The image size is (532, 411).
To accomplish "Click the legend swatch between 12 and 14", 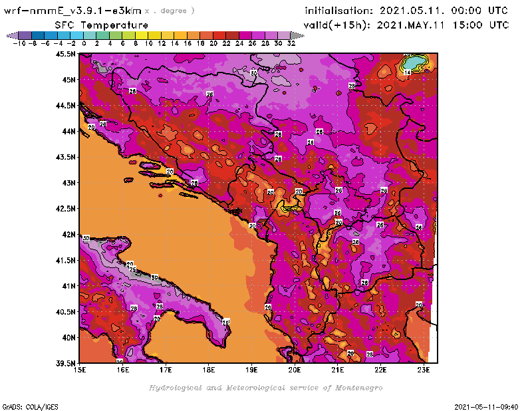I will tap(168, 35).
